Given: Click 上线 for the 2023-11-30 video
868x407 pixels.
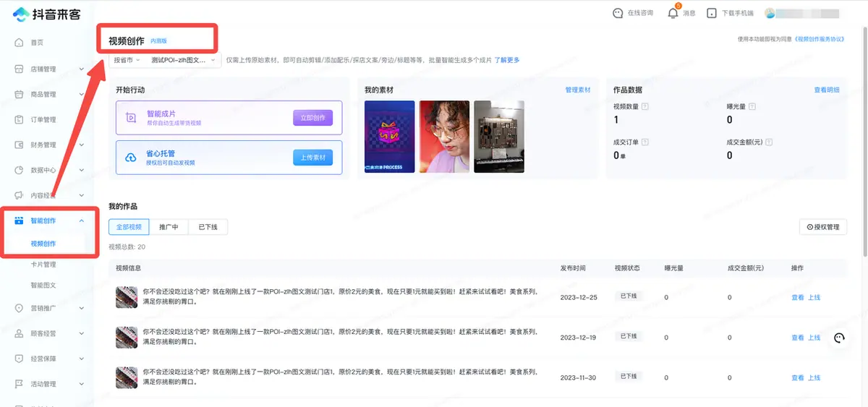Looking at the screenshot, I should 814,377.
